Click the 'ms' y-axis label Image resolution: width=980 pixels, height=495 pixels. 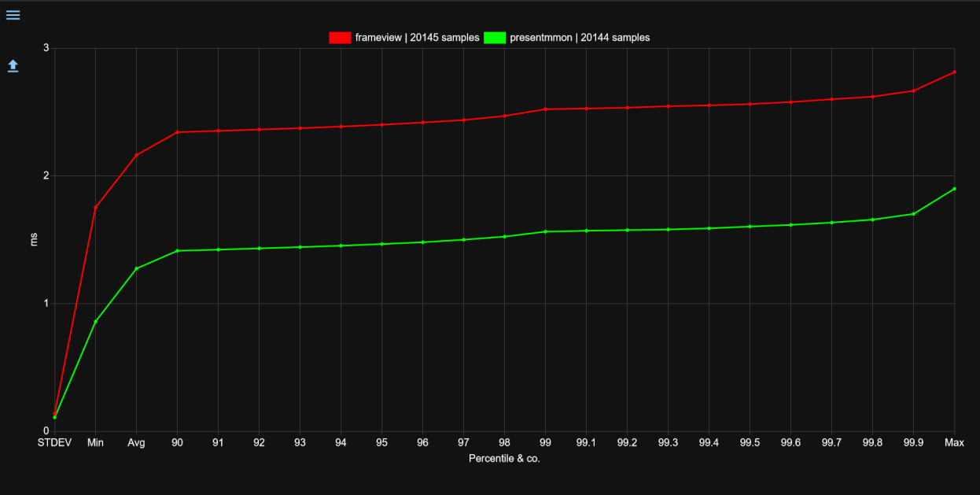(32, 241)
